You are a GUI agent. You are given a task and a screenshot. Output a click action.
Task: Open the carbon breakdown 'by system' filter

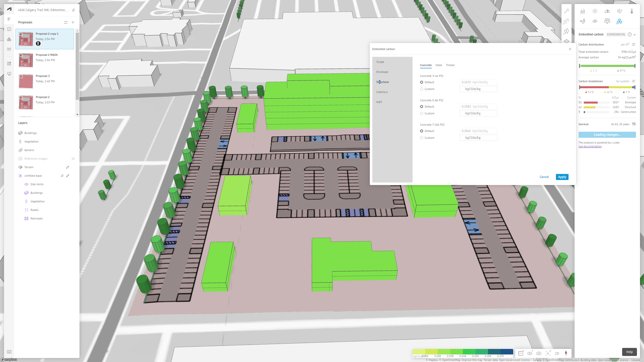click(x=633, y=81)
